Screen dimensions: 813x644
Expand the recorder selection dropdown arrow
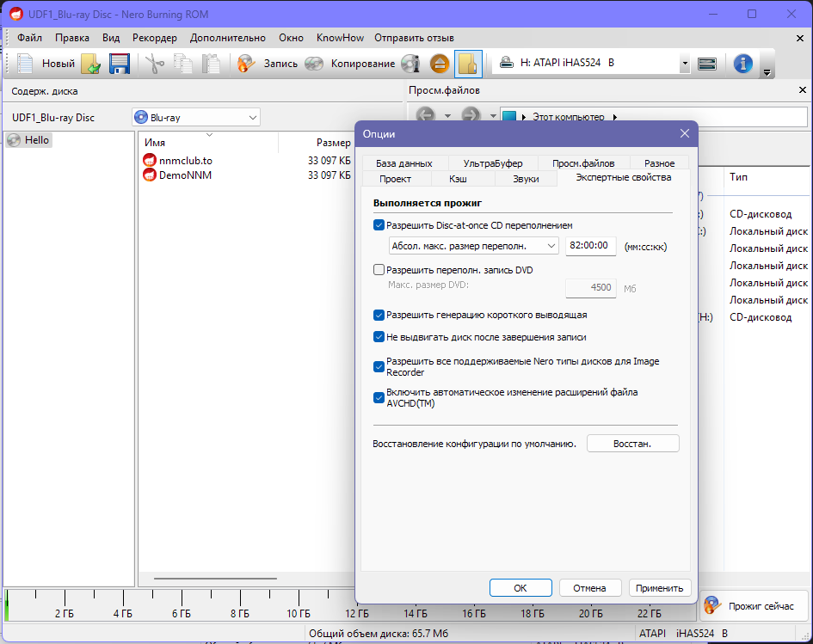point(684,62)
